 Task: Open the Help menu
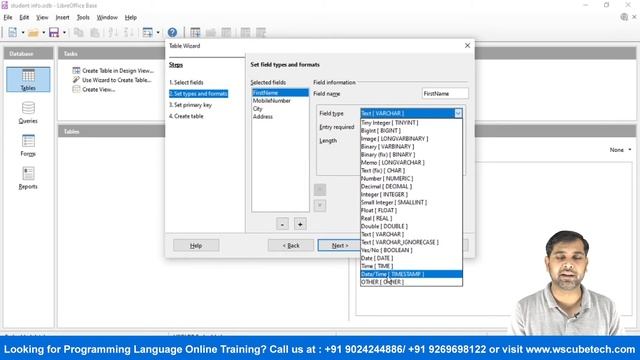(x=131, y=18)
